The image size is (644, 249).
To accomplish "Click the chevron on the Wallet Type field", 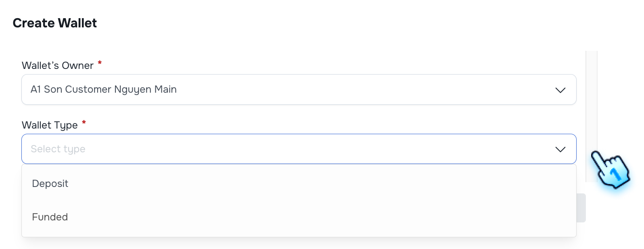I will (560, 149).
